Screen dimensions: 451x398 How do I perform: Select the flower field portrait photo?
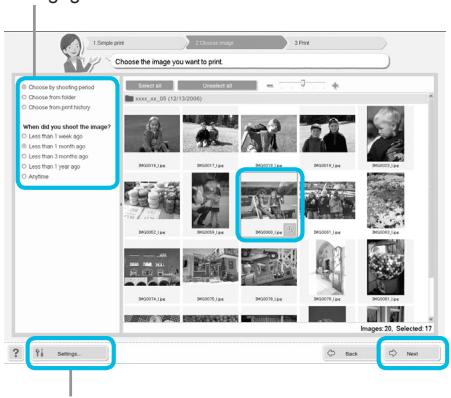point(385,200)
